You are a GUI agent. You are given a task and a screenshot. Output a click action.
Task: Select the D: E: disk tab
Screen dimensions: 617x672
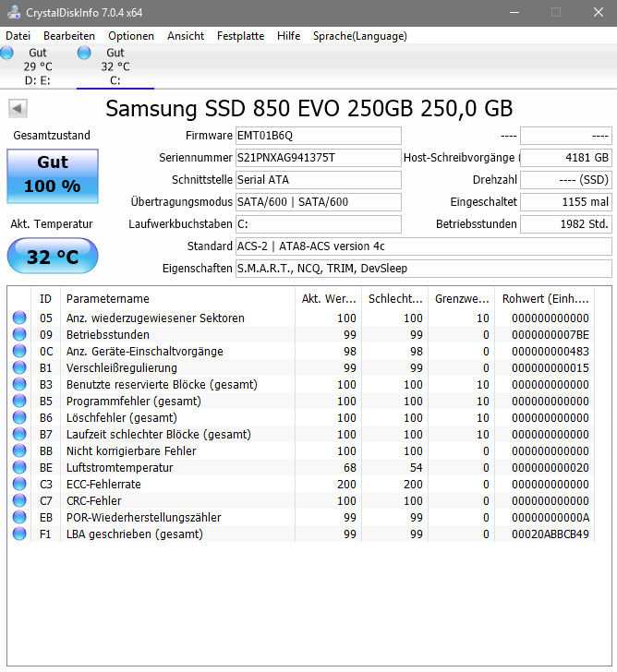point(38,66)
